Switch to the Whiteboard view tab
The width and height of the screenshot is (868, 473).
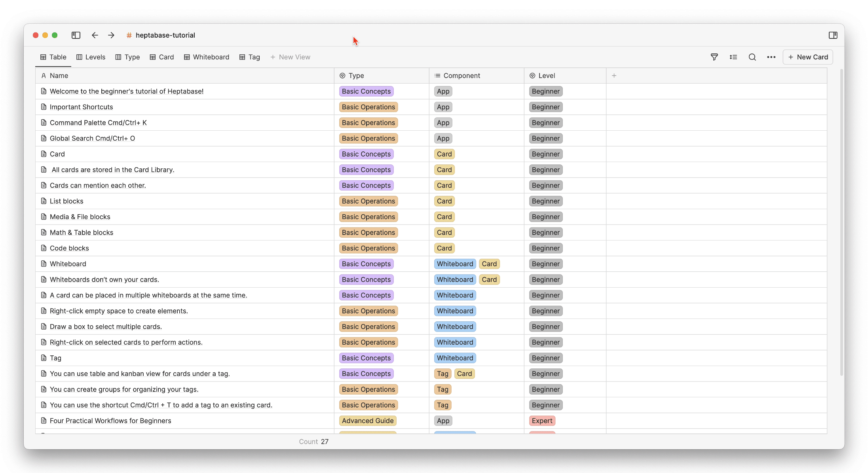tap(207, 57)
